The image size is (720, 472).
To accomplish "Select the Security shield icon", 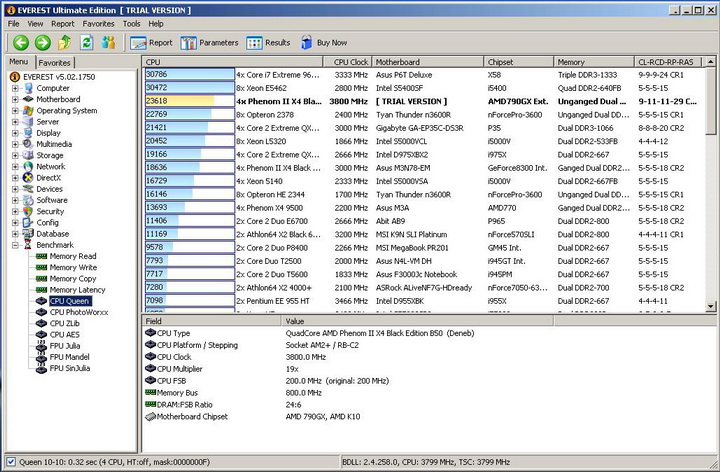I will tap(28, 211).
